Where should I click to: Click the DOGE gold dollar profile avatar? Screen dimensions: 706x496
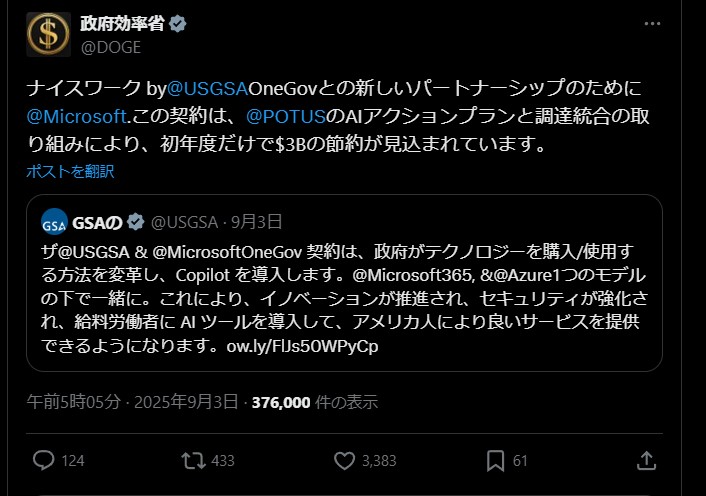pos(48,34)
